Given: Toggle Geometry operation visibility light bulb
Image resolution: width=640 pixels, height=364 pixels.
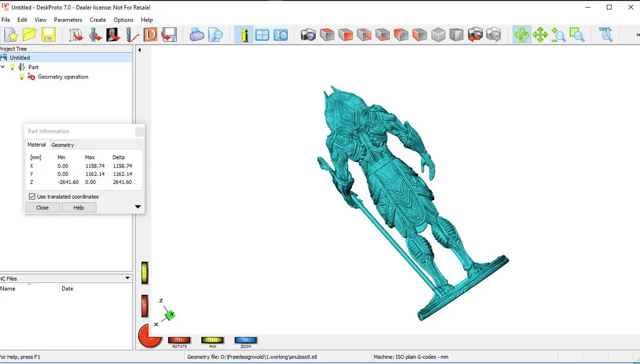Looking at the screenshot, I should [22, 76].
